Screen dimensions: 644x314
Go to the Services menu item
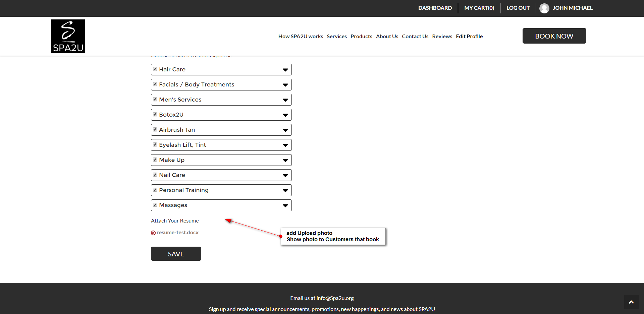point(337,36)
